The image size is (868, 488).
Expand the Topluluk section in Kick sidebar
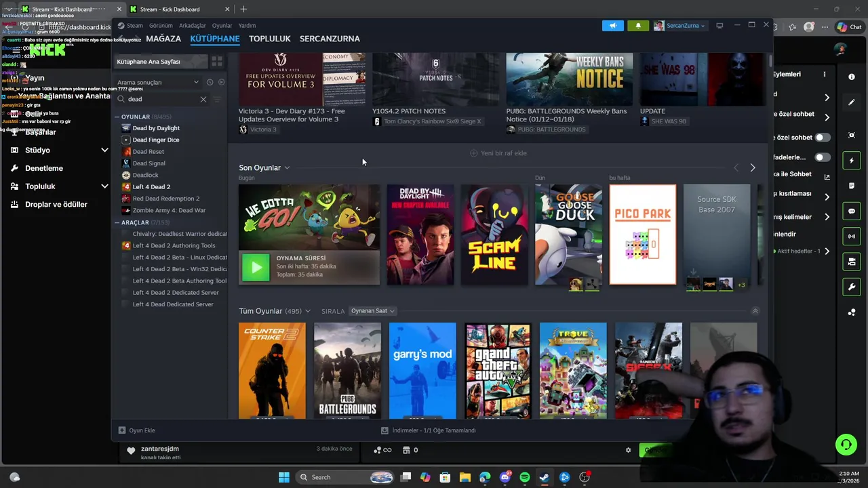[104, 186]
